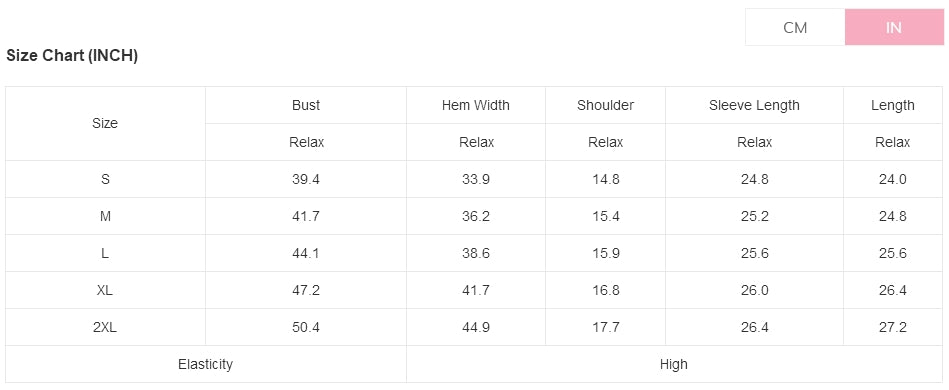Switch size units to CM

pos(795,27)
